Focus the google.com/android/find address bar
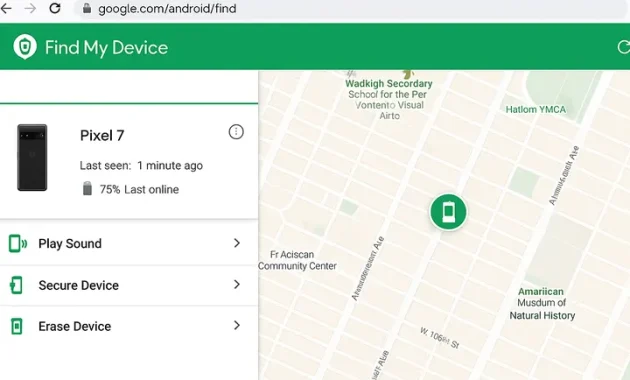630x380 pixels. tap(350, 8)
